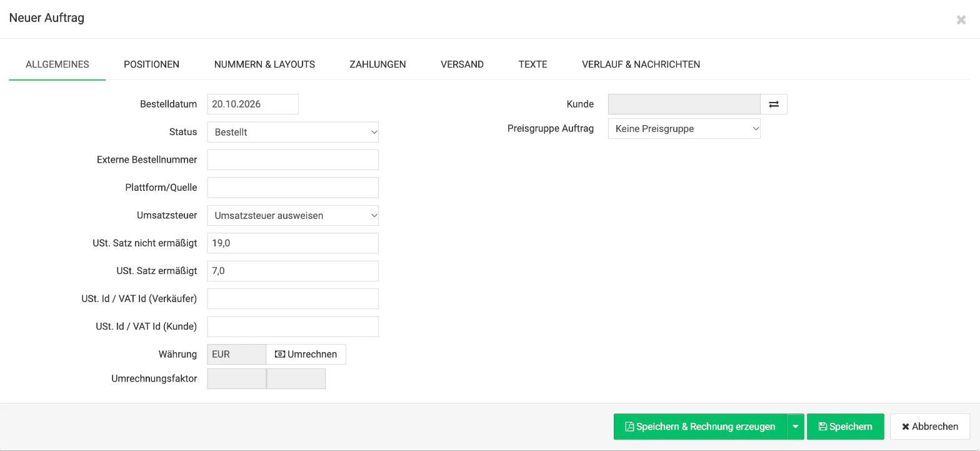This screenshot has width=980, height=451.
Task: Select the Texte tab
Action: coord(533,64)
